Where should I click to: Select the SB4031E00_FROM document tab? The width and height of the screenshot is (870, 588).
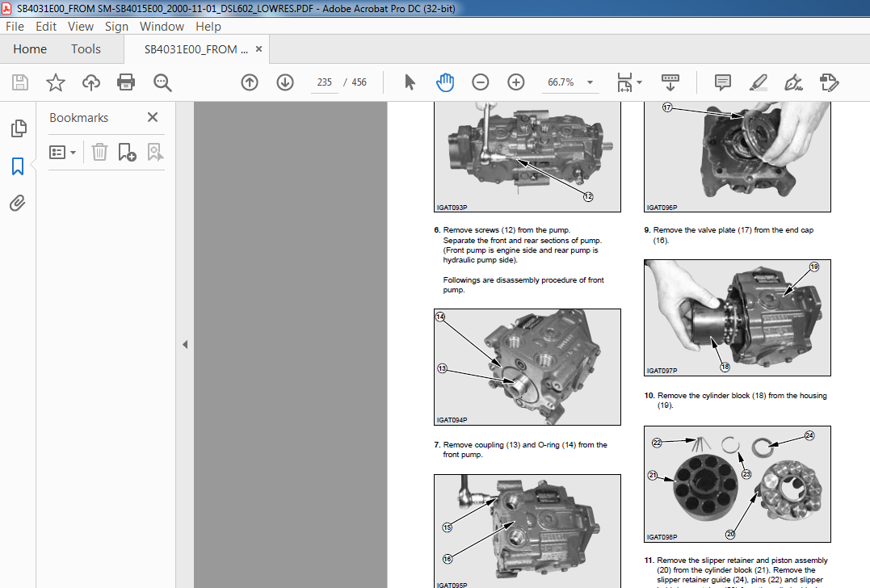[195, 48]
